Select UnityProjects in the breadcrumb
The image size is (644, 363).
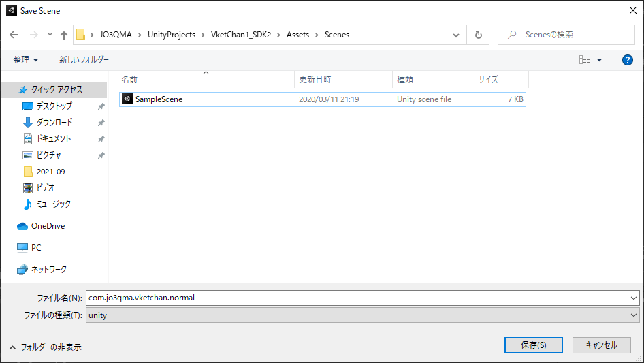click(x=172, y=35)
